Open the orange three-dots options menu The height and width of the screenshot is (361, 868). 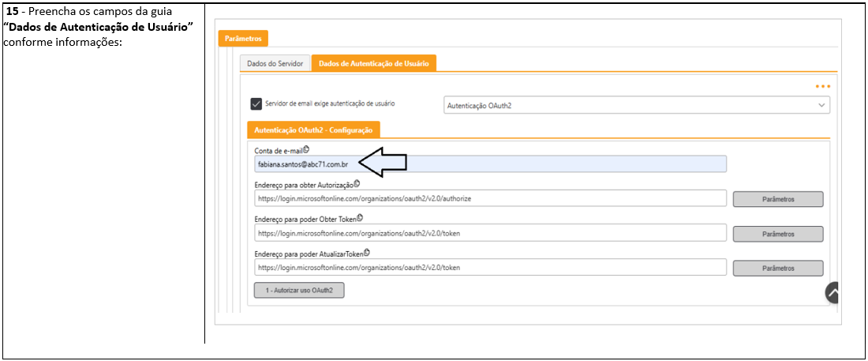pyautogui.click(x=823, y=86)
